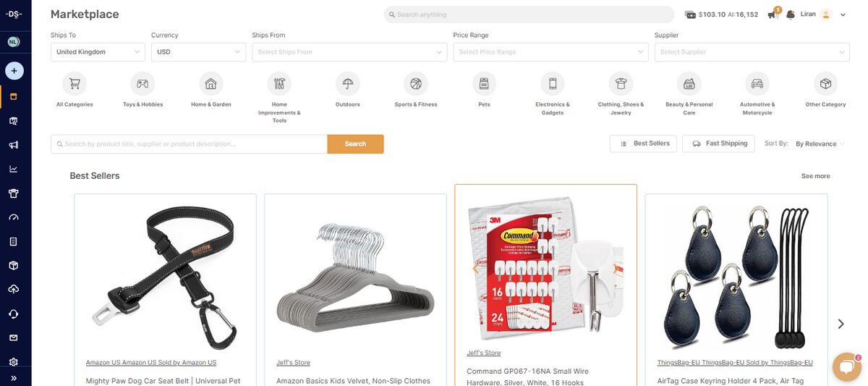The width and height of the screenshot is (868, 386).
Task: Advance carousel with right arrow
Action: coord(841,324)
